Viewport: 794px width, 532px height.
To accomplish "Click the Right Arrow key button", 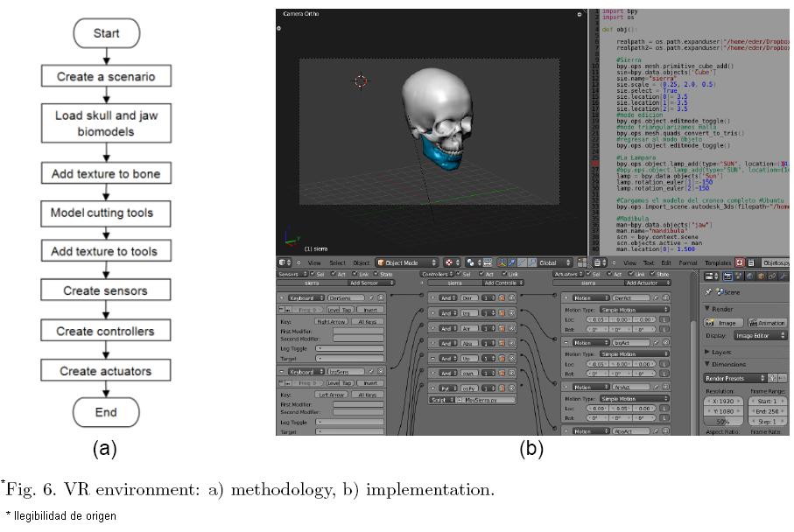I will point(330,321).
